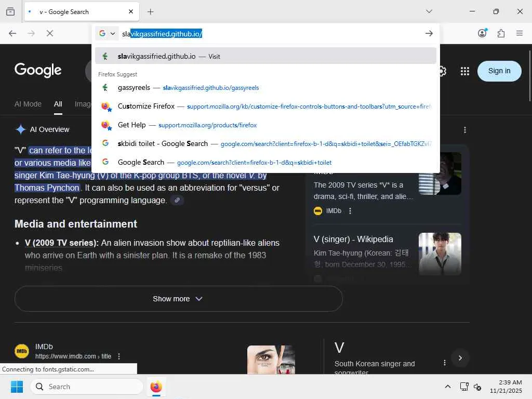Click the Google logo
532x399 pixels.
pyautogui.click(x=38, y=70)
